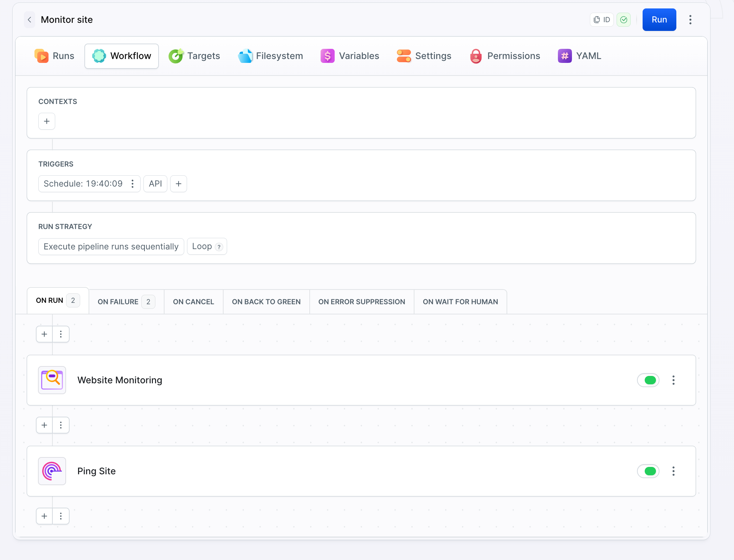Toggle the Ping Site action off

(x=648, y=471)
